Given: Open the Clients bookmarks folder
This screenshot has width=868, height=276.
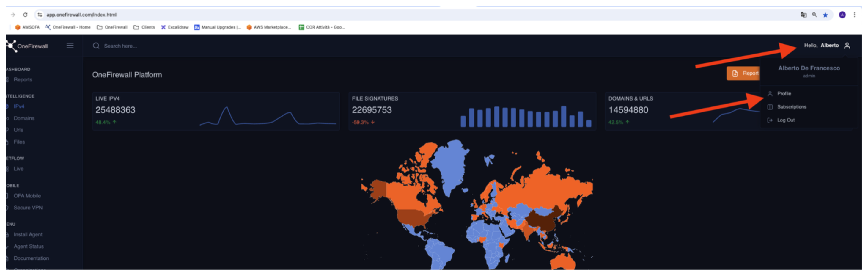Looking at the screenshot, I should point(144,27).
